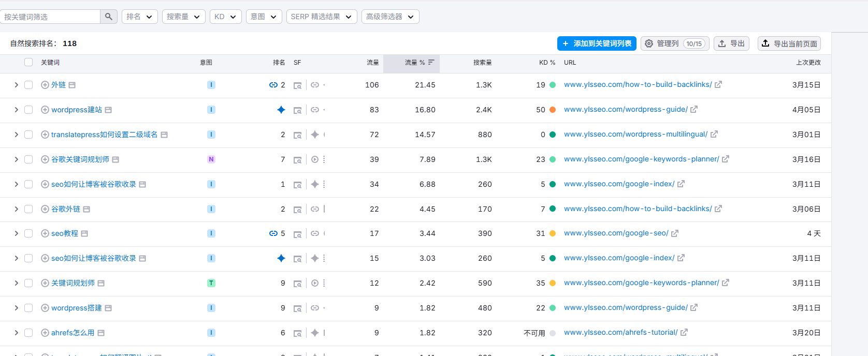Viewport: 868px width, 356px height.
Task: Click page icon beside wordpress搭建 keyword
Action: click(x=108, y=308)
